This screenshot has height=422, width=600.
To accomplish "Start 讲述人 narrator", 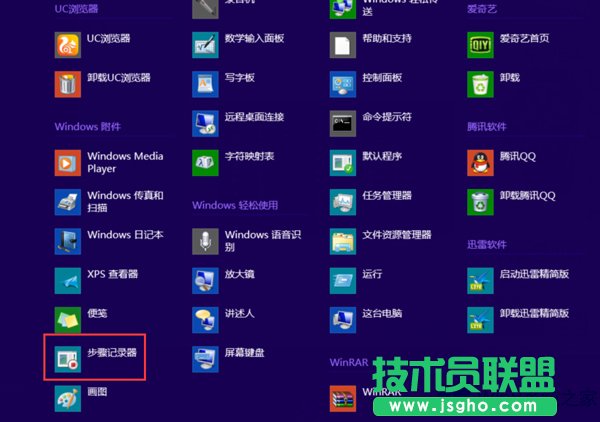I will click(205, 320).
